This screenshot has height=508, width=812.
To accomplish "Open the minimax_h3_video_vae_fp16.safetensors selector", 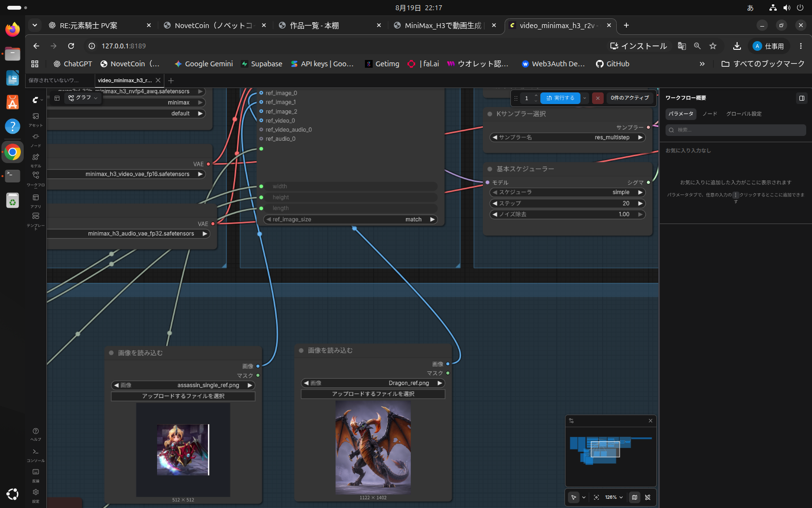I will pyautogui.click(x=127, y=174).
